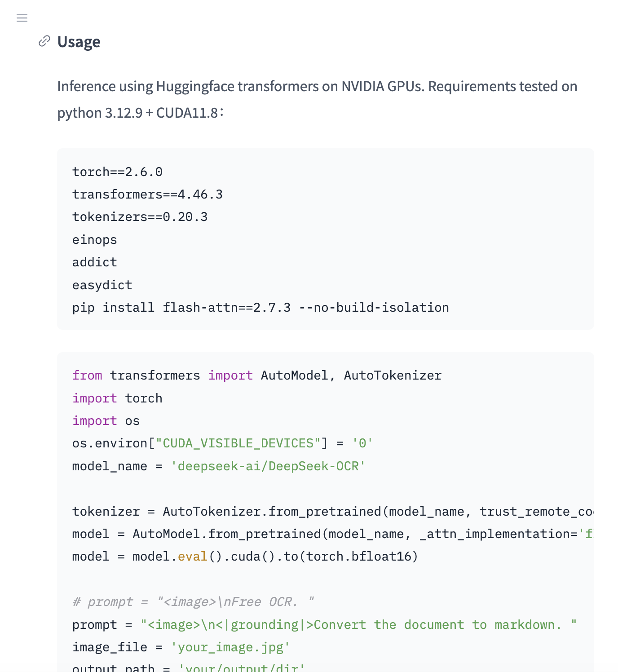Click the 'eval' keyword in model line
618x672 pixels.
click(x=193, y=557)
